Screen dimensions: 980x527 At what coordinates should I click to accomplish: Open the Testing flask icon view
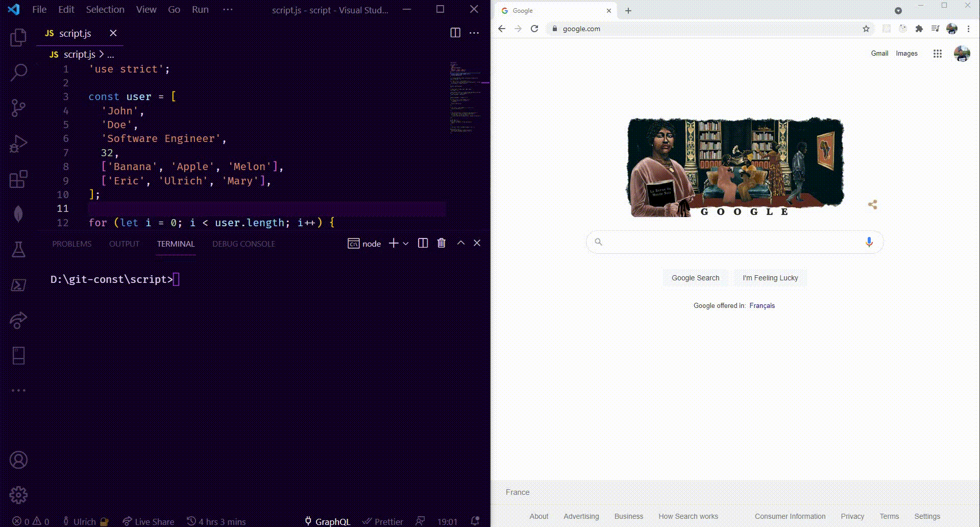18,249
